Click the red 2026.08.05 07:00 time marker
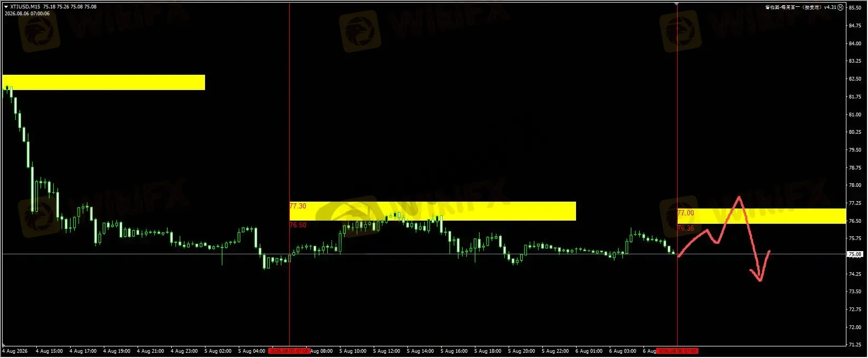The width and height of the screenshot is (868, 358). click(289, 351)
